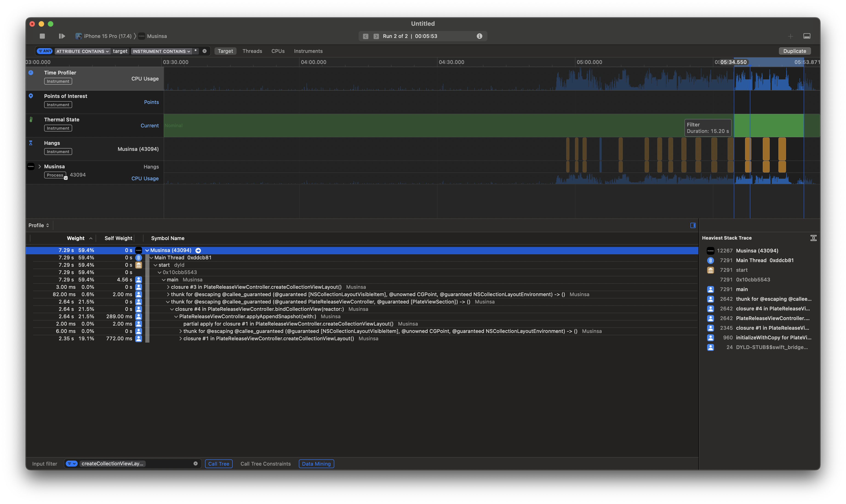
Task: Open the Profile detail selector
Action: (39, 226)
